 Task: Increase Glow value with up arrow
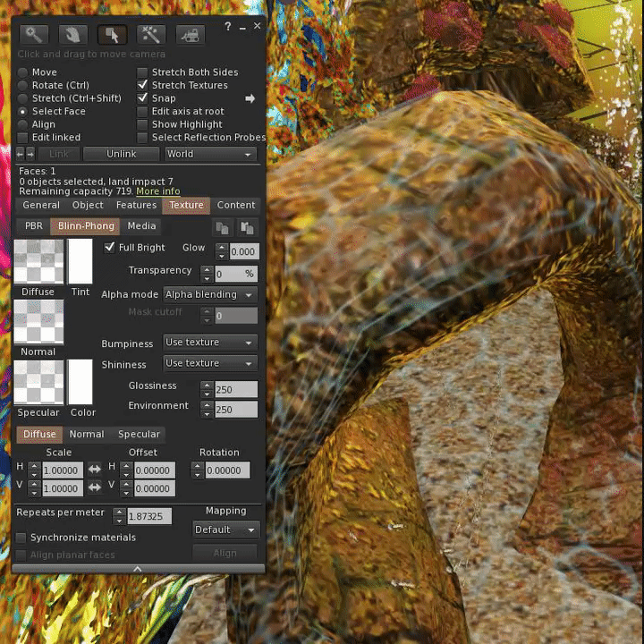222,247
